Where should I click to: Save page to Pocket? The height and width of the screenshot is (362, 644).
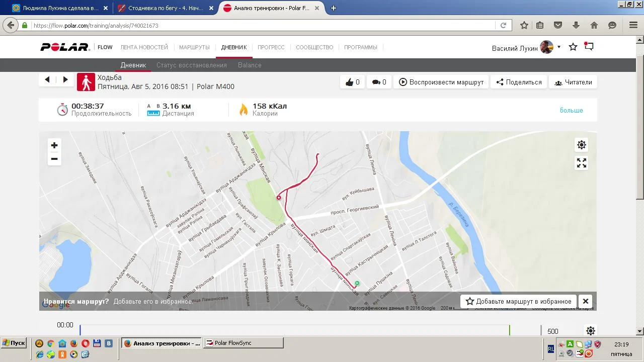pyautogui.click(x=558, y=25)
